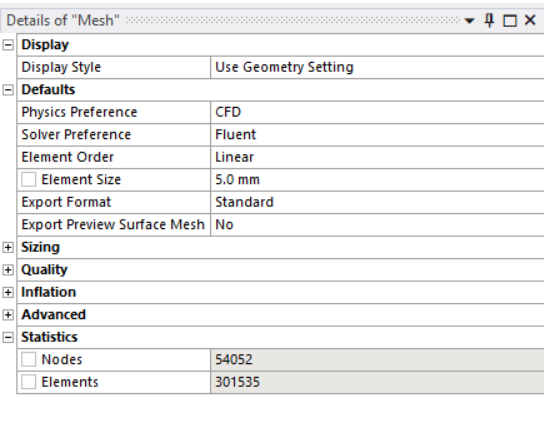Maximize the Details of Mesh panel
544x428 pixels.
(510, 21)
